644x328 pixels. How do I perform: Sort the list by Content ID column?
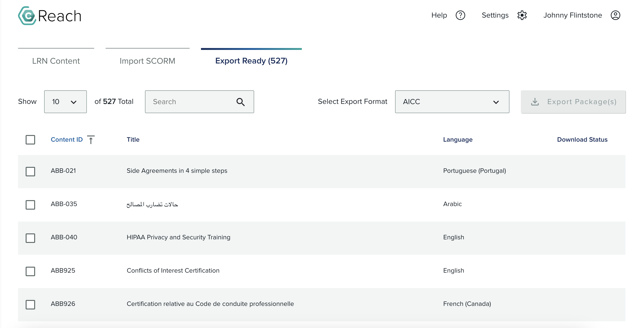67,140
